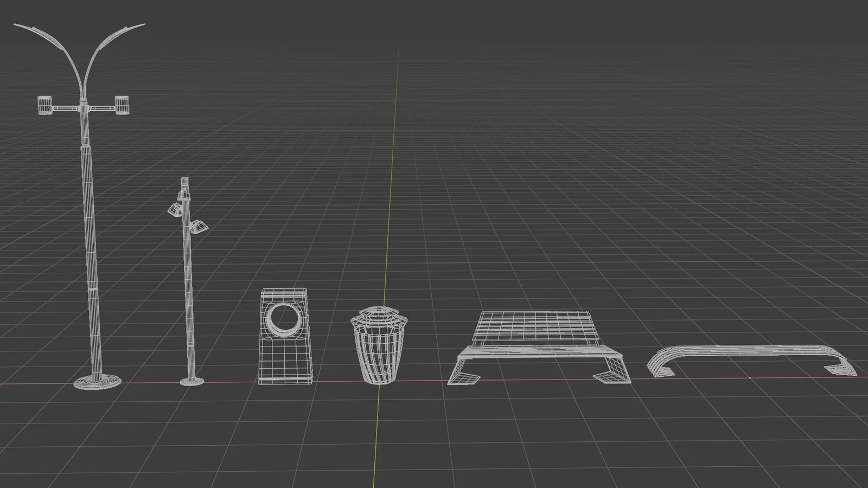868x488 pixels.
Task: Click the lower spotlight on the short pole
Action: click(x=200, y=225)
